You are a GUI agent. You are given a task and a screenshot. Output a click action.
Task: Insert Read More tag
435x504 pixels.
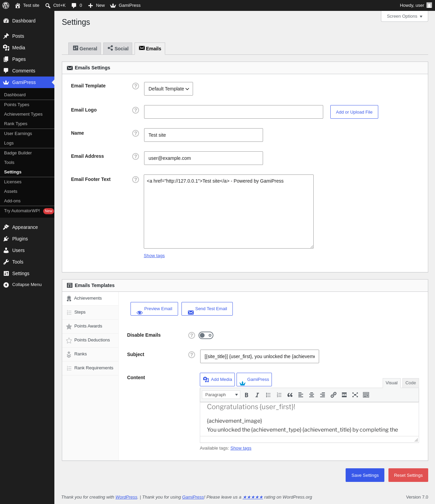pos(344,395)
